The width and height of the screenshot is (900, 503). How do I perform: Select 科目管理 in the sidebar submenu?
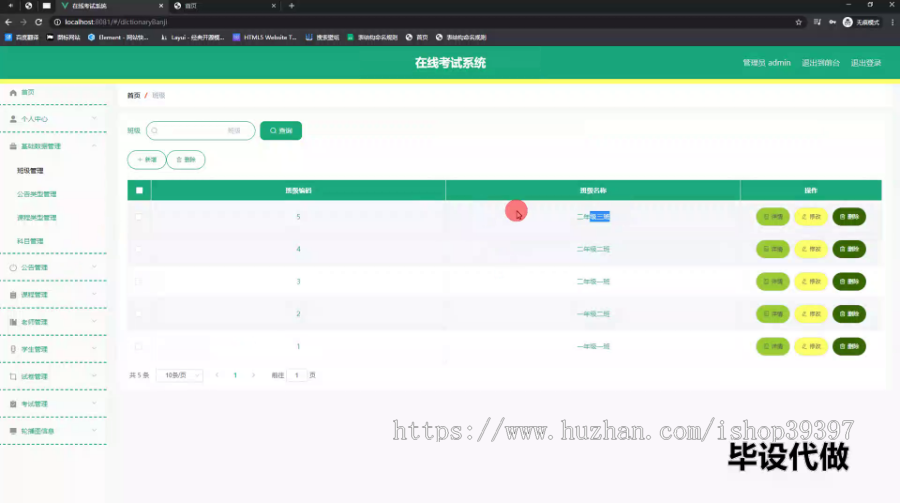(30, 241)
